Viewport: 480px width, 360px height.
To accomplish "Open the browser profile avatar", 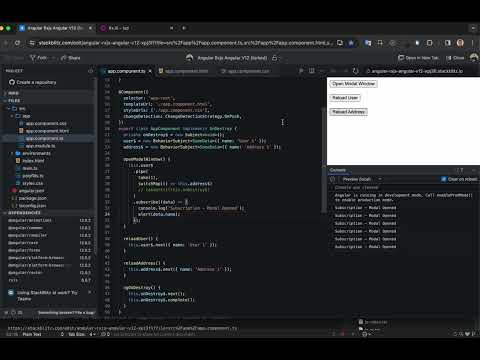I will (460, 43).
